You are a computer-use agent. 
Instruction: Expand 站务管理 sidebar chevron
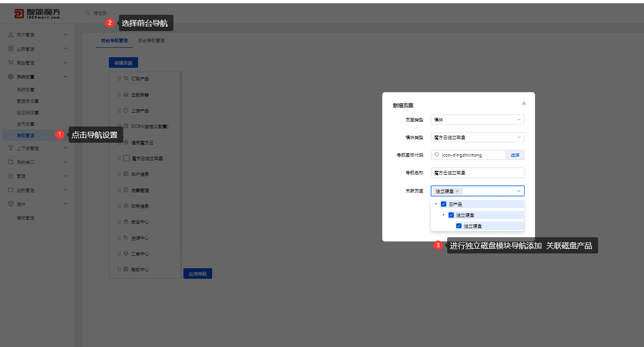point(65,190)
